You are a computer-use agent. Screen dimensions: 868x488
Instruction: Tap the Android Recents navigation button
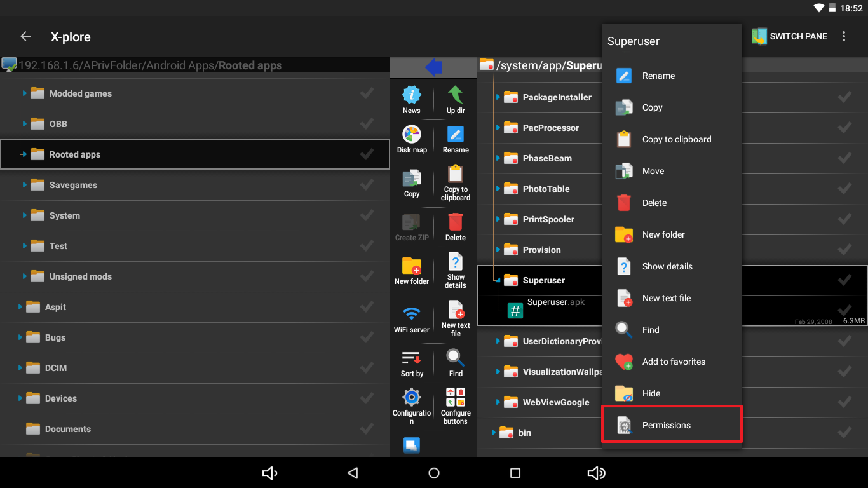pos(515,473)
